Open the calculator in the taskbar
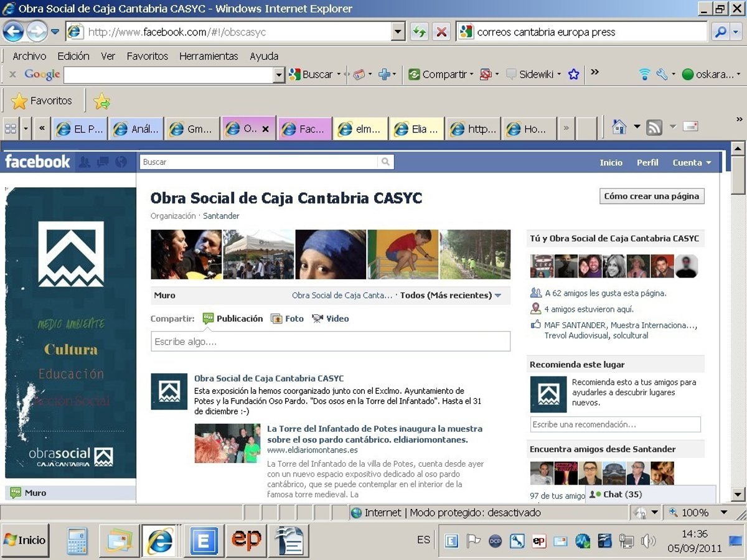This screenshot has height=560, width=747. [x=78, y=540]
